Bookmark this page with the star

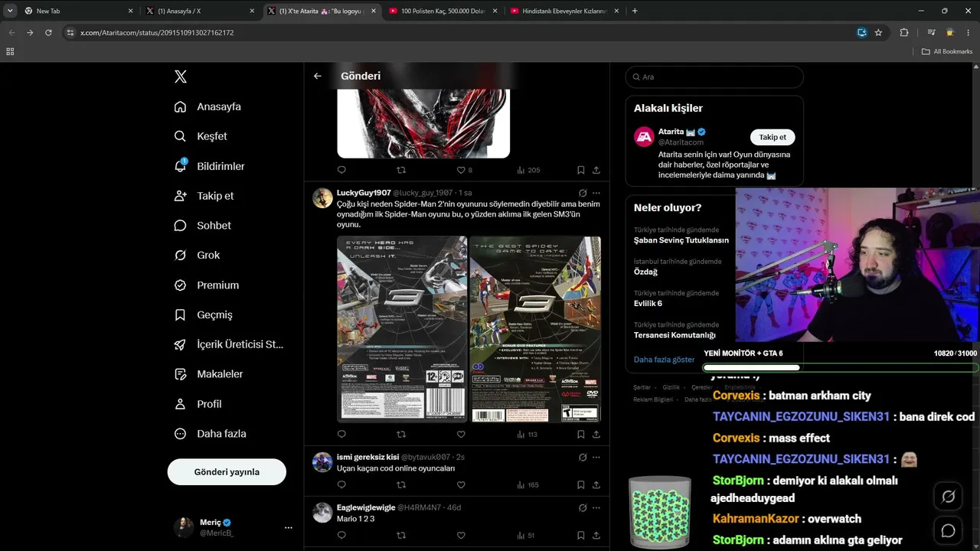point(878,32)
